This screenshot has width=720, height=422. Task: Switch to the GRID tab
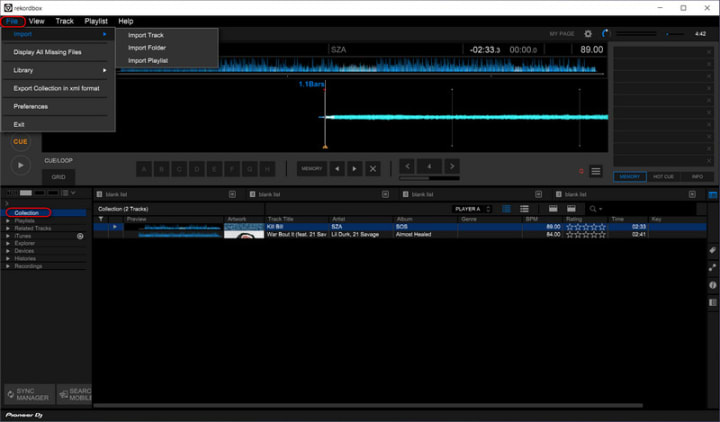58,177
